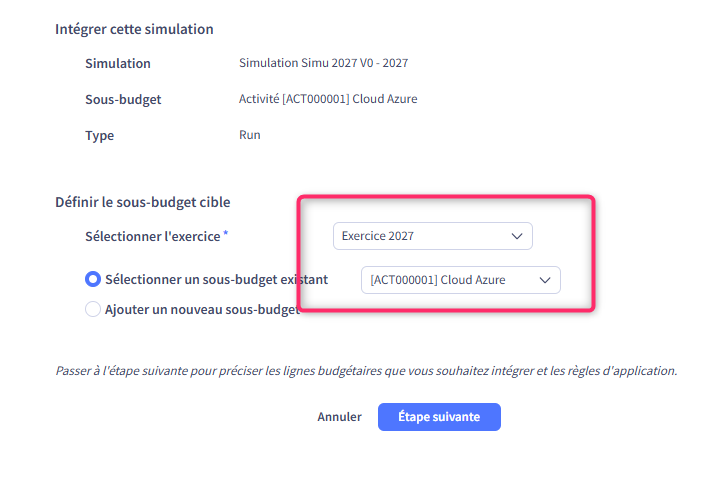Click the 'Sélectionner un sous-budget existant' label text
This screenshot has width=721, height=492.
(216, 280)
